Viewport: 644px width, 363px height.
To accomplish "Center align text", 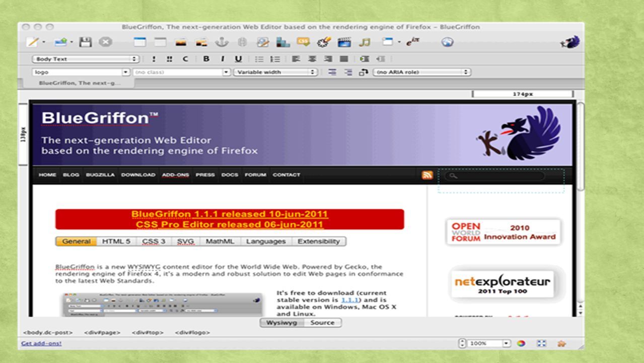I will click(x=312, y=59).
